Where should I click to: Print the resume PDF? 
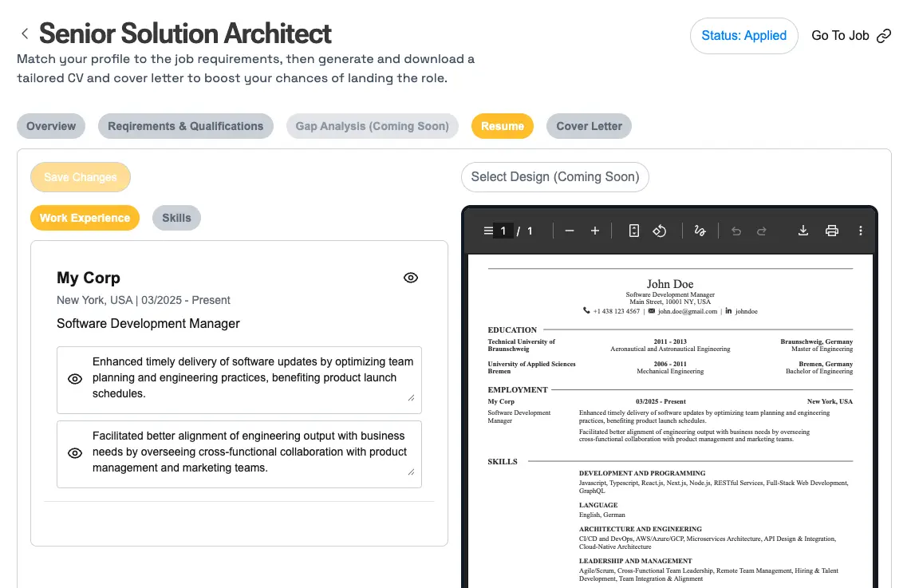pyautogui.click(x=832, y=231)
